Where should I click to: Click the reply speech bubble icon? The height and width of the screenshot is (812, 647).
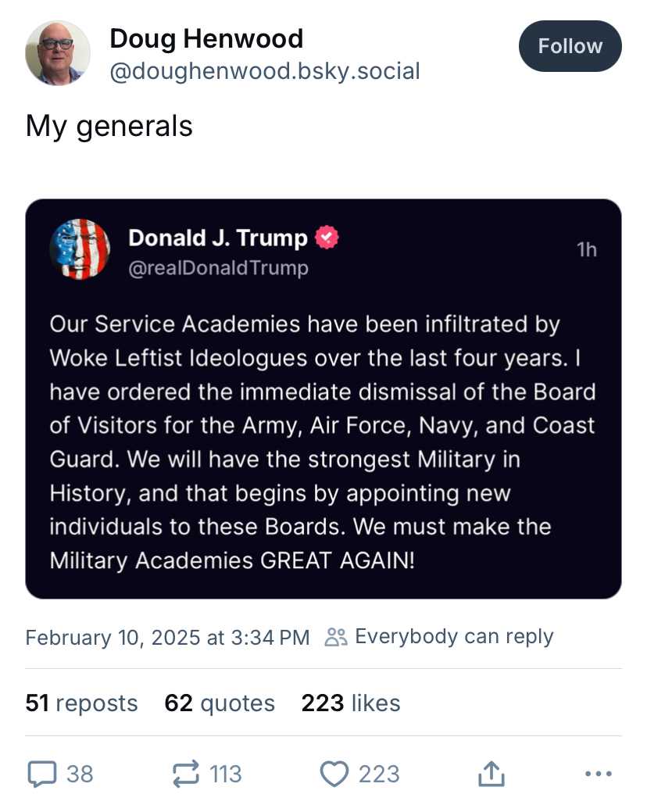click(x=42, y=774)
